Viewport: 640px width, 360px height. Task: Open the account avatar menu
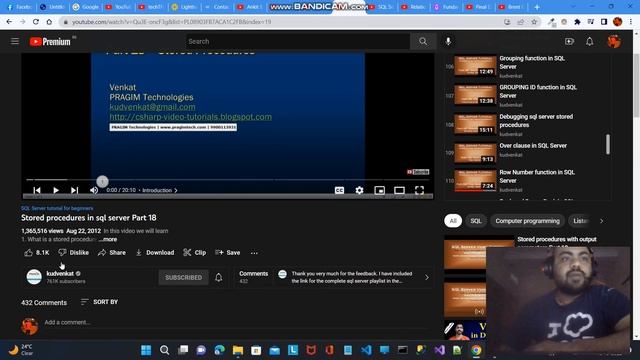[614, 41]
